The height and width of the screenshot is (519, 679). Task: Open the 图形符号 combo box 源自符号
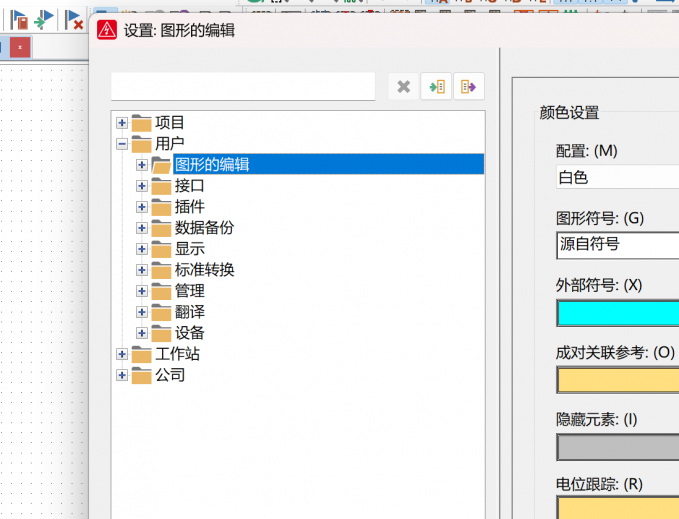(618, 245)
